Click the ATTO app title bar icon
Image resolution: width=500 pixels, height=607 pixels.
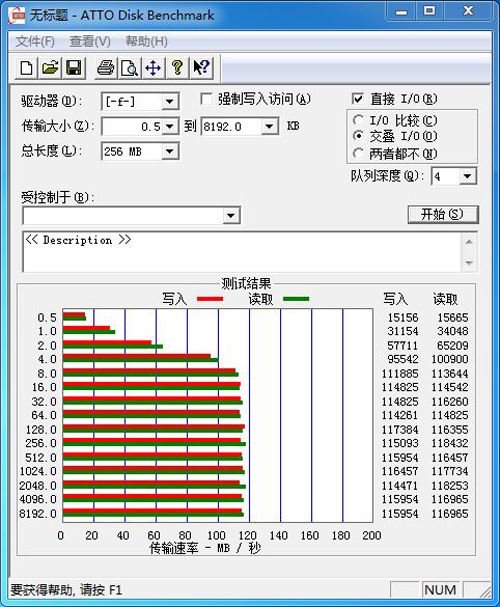[18, 15]
